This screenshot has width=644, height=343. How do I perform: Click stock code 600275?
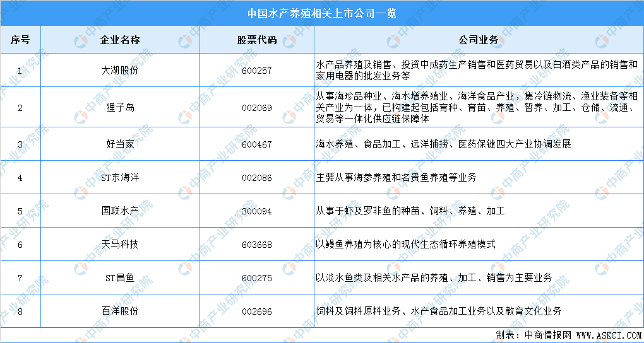click(257, 278)
